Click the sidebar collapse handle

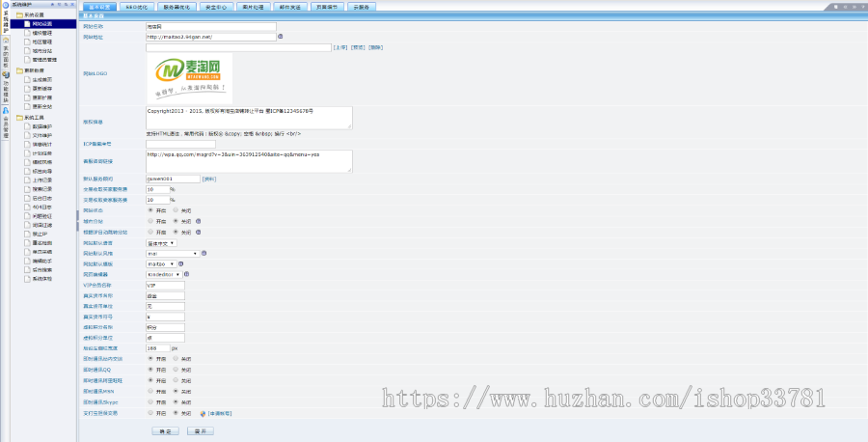77,220
